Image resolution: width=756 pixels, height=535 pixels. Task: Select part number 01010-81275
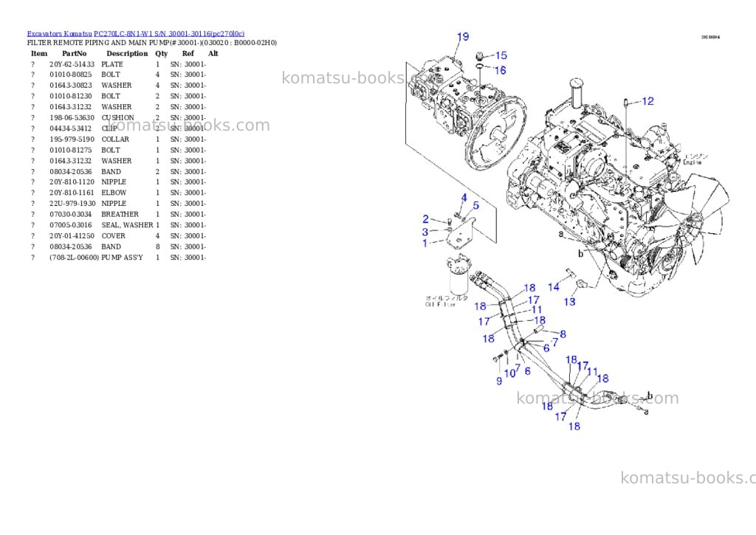tap(70, 150)
